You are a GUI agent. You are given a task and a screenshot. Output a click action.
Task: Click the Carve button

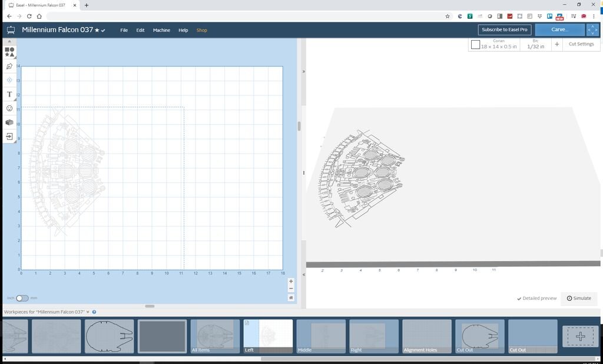(x=560, y=29)
